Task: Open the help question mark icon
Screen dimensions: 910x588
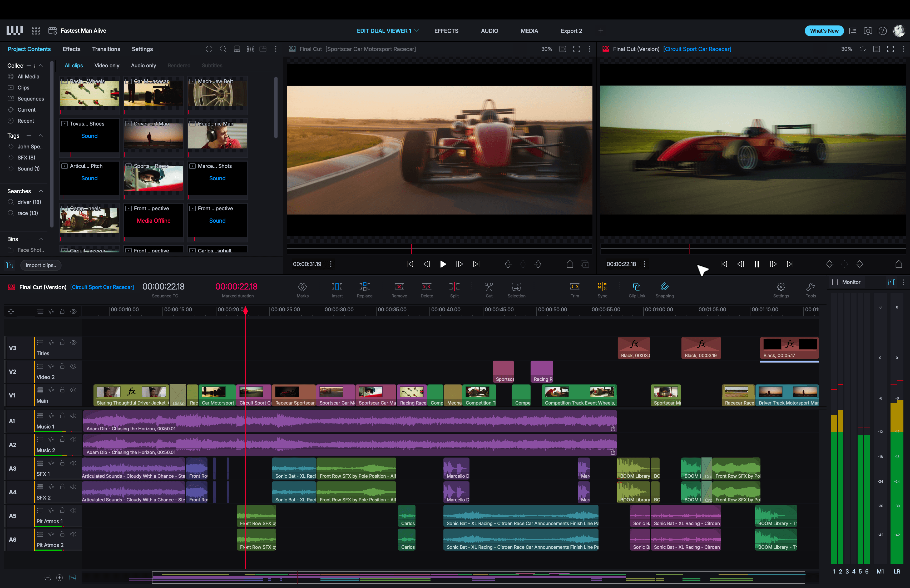Action: 883,31
